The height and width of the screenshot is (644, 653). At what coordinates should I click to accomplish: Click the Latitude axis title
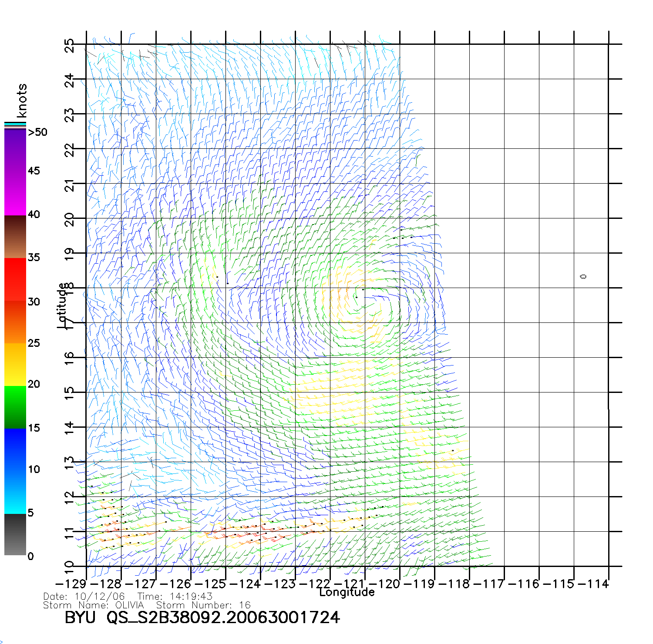tap(62, 305)
